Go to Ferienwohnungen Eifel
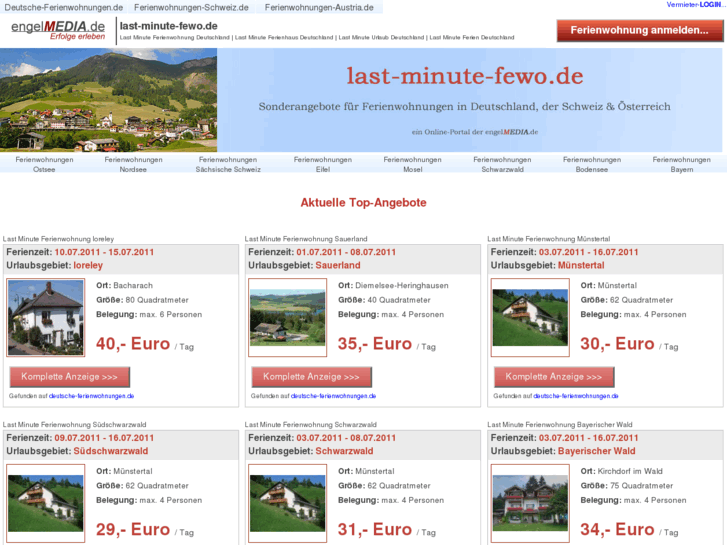Viewport: 727px width, 545px height. pos(323,164)
